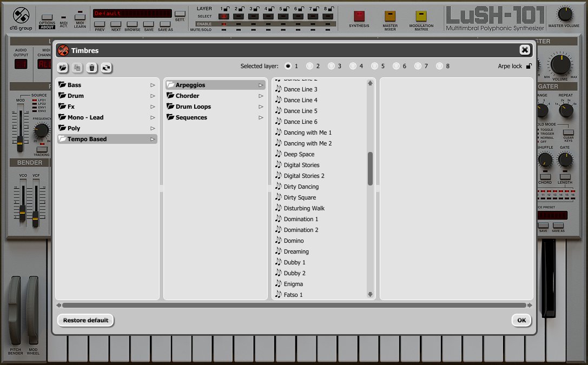Viewport: 588px width, 365px height.
Task: Select layer 8 radio button
Action: point(439,66)
